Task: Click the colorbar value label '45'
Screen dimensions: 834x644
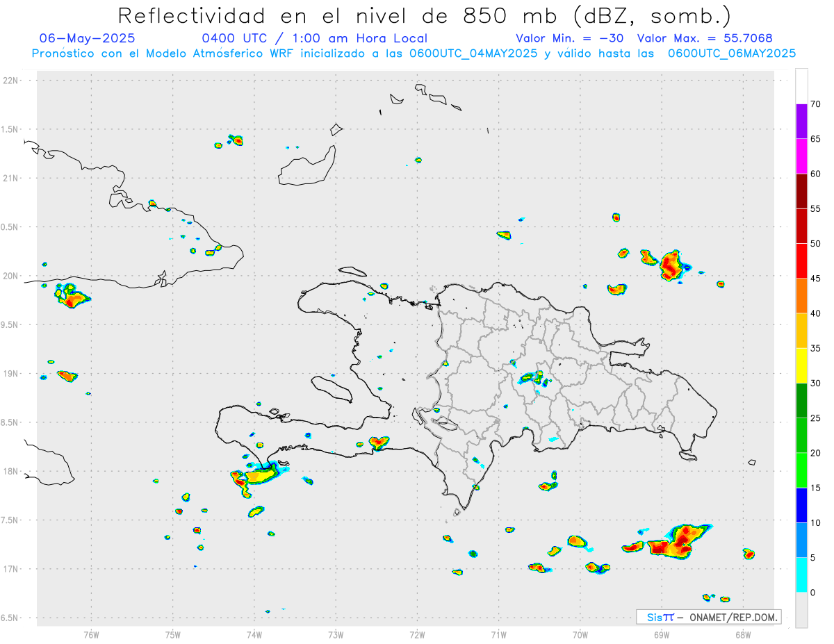Action: click(x=815, y=279)
